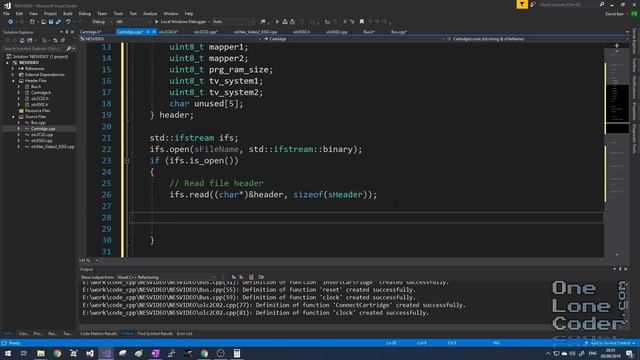Open the Calculator taskbar icon
The image size is (640, 360).
point(237,353)
